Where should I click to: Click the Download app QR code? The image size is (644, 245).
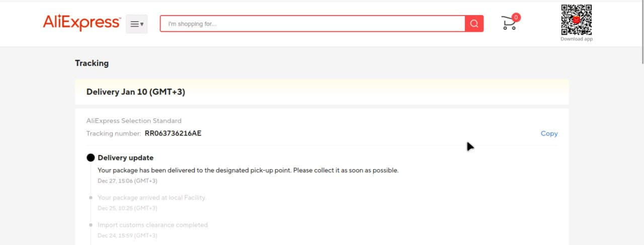(577, 20)
